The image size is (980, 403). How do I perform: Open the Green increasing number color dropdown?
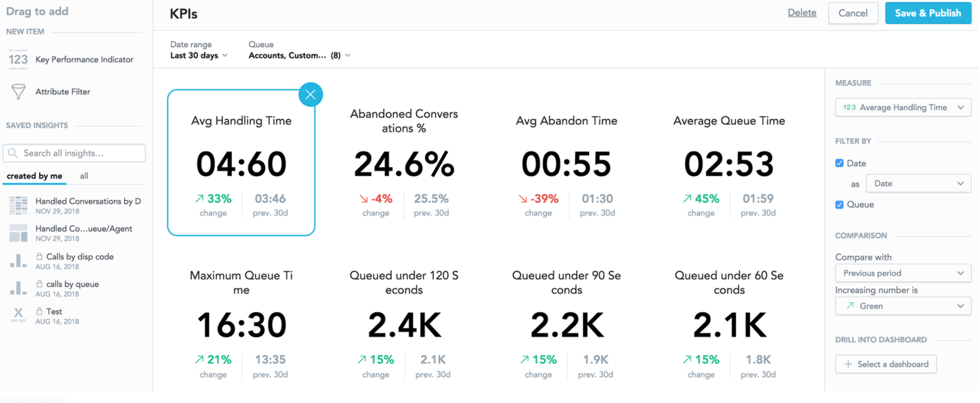[x=902, y=306]
